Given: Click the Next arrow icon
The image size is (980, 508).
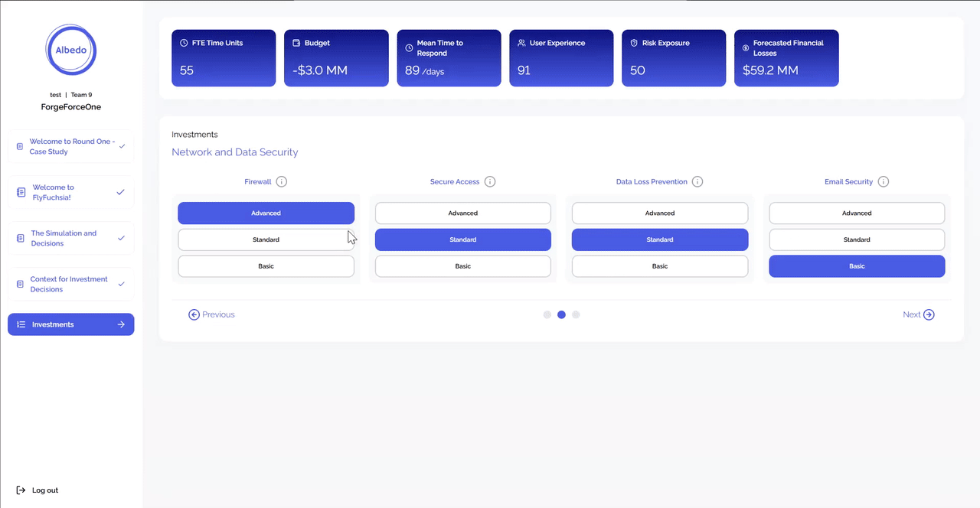Looking at the screenshot, I should [929, 314].
